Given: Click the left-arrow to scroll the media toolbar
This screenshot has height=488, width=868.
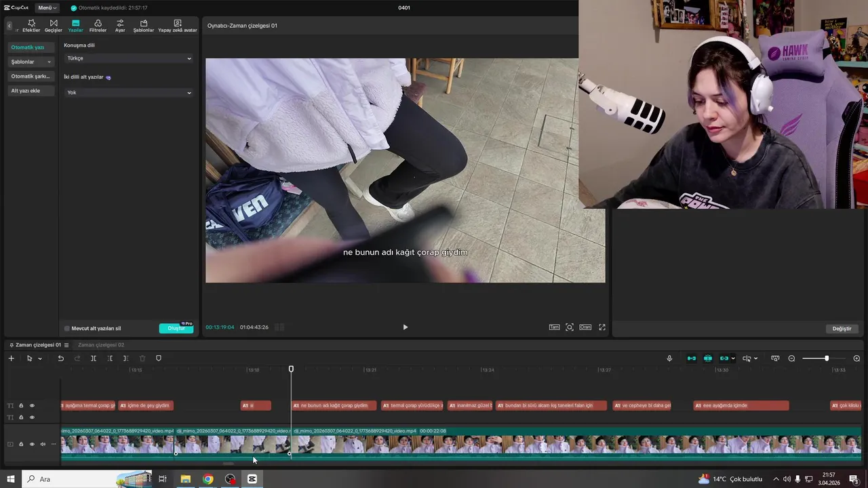Looking at the screenshot, I should click(x=9, y=26).
